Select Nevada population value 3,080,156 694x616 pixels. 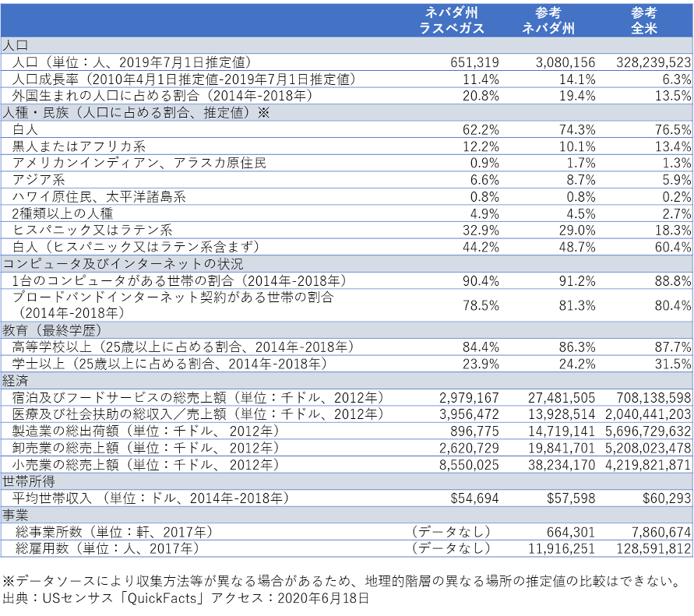pos(565,62)
